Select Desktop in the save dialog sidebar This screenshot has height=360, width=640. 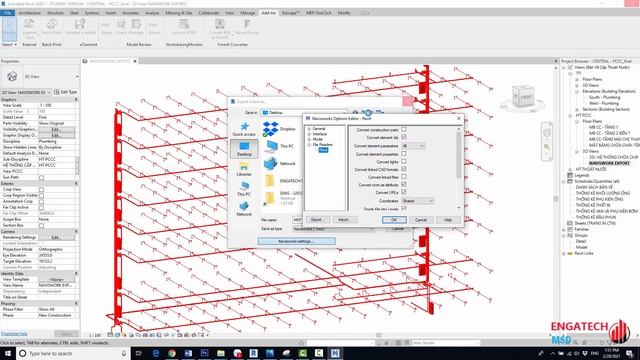(x=244, y=149)
